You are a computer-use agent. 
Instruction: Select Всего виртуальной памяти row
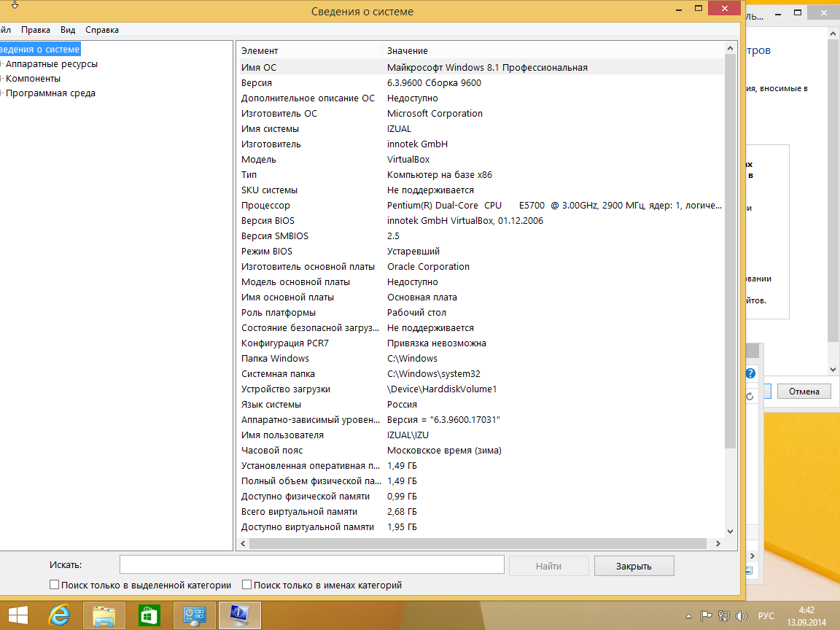pos(480,512)
